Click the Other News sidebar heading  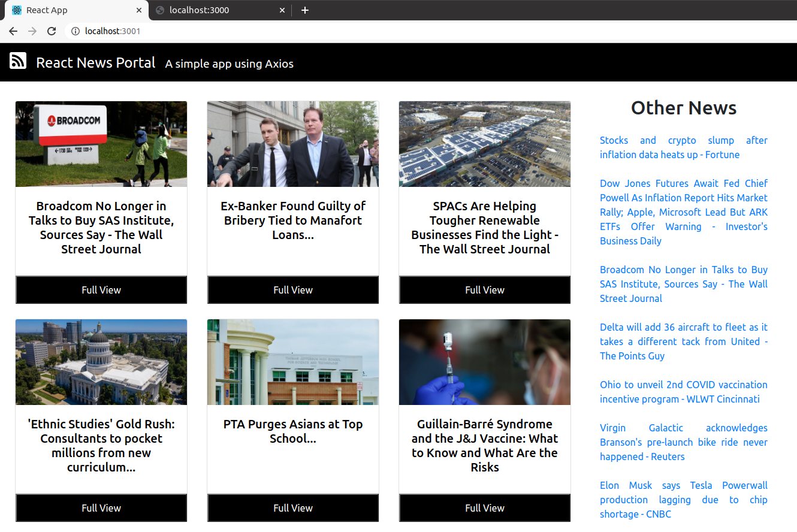click(684, 108)
